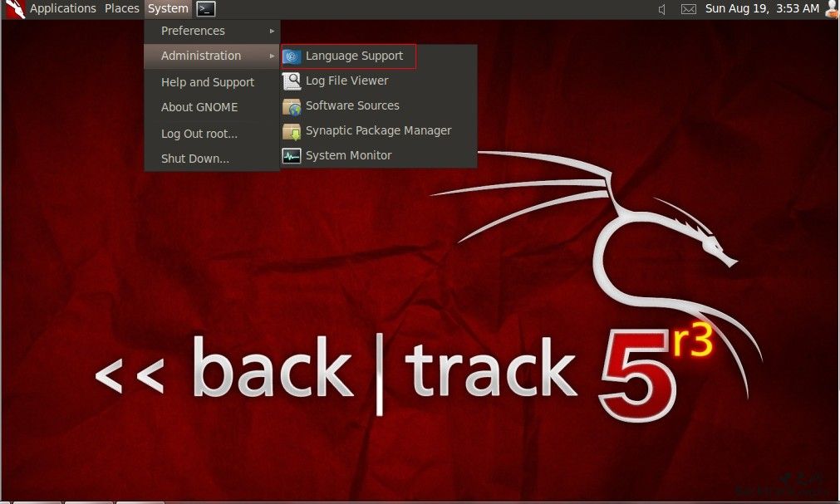
Task: Click the volume speaker icon
Action: tap(661, 8)
